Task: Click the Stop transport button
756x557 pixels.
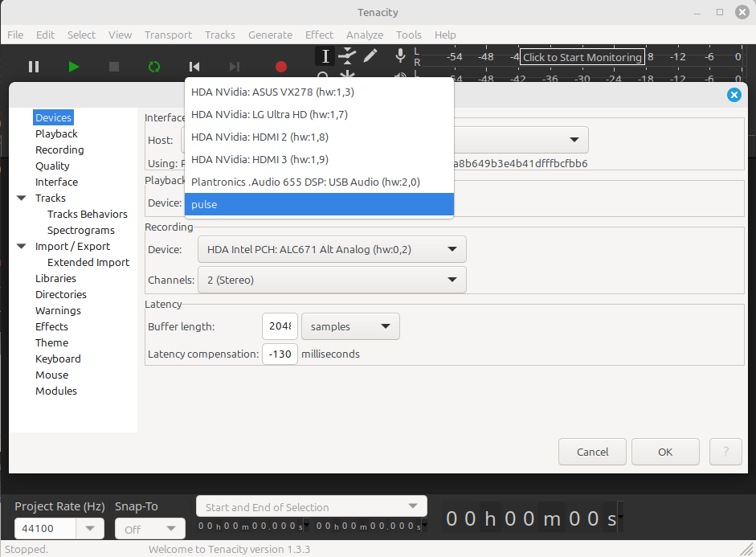Action: click(x=114, y=67)
